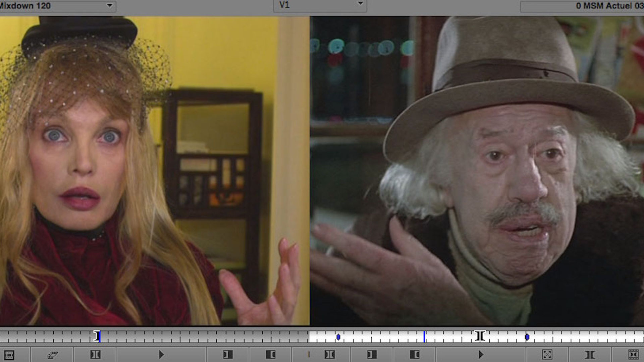Viewport: 644px width, 362px height.
Task: Play the source monitor clip
Action: click(x=161, y=354)
